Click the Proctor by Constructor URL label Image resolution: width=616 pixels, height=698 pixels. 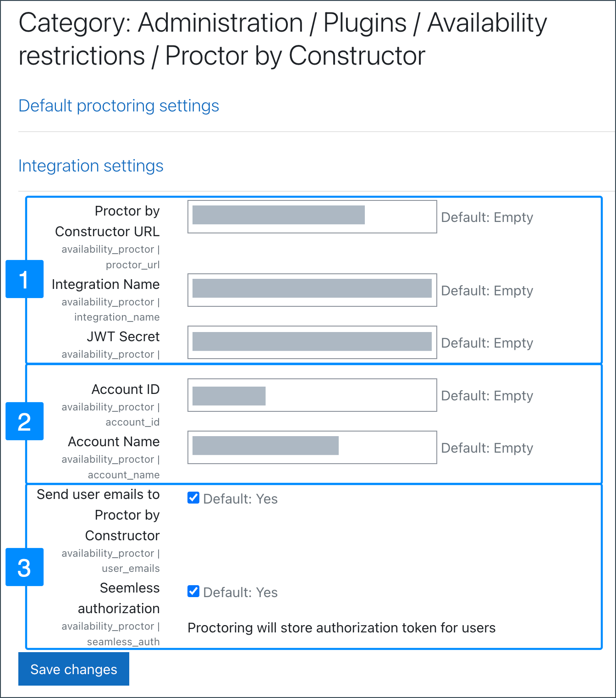[107, 221]
